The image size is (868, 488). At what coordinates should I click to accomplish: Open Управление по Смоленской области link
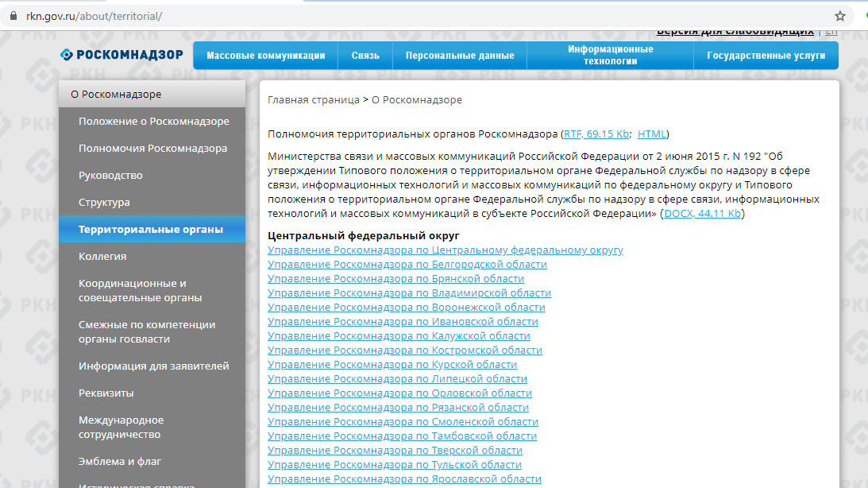click(x=403, y=422)
